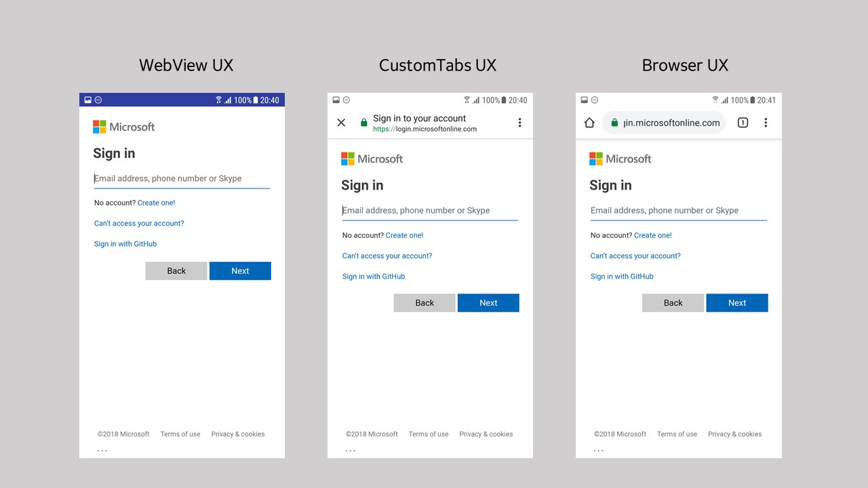Viewport: 868px width, 488px height.
Task: Open Terms of use in CustomTabs footer
Action: pos(429,434)
